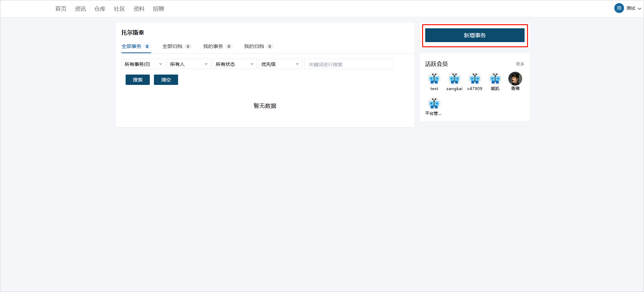
Task: Switch to the 全部归档 tab
Action: pos(176,46)
